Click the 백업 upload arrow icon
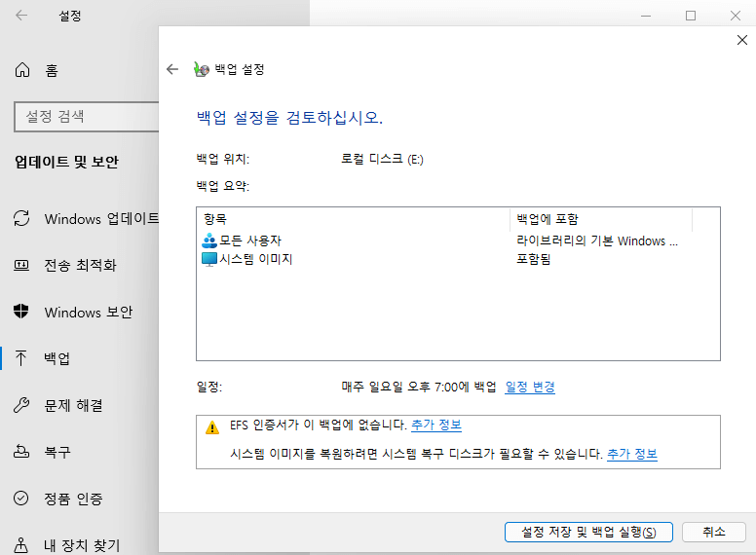 20,358
